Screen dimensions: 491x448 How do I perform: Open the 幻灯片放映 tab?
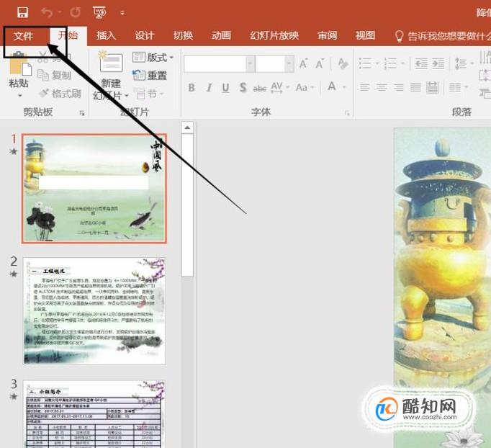point(274,35)
